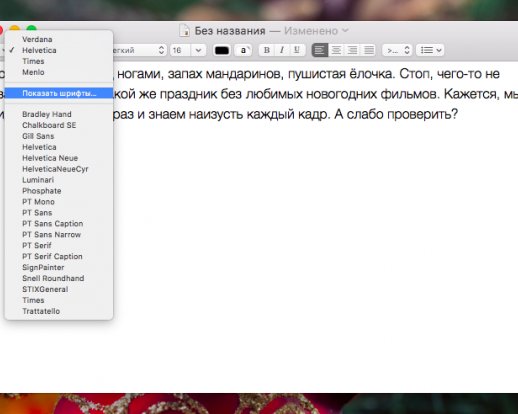The height and width of the screenshot is (414, 518).
Task: Choose SignPainter font
Action: [x=59, y=268]
